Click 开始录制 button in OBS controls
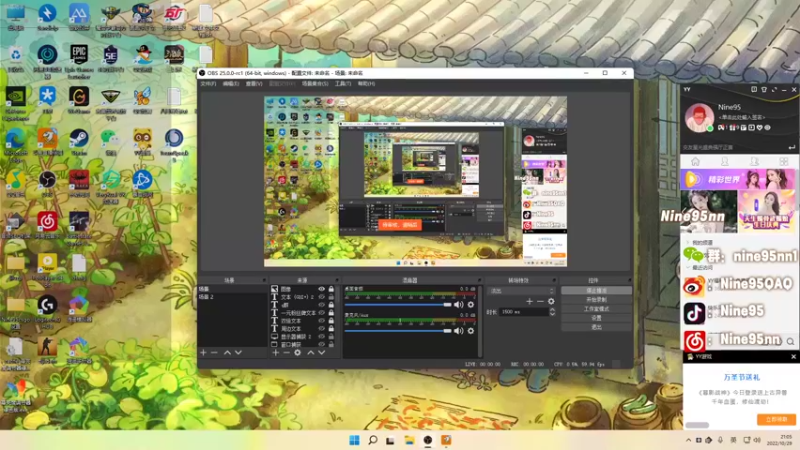The width and height of the screenshot is (800, 450). 596,300
